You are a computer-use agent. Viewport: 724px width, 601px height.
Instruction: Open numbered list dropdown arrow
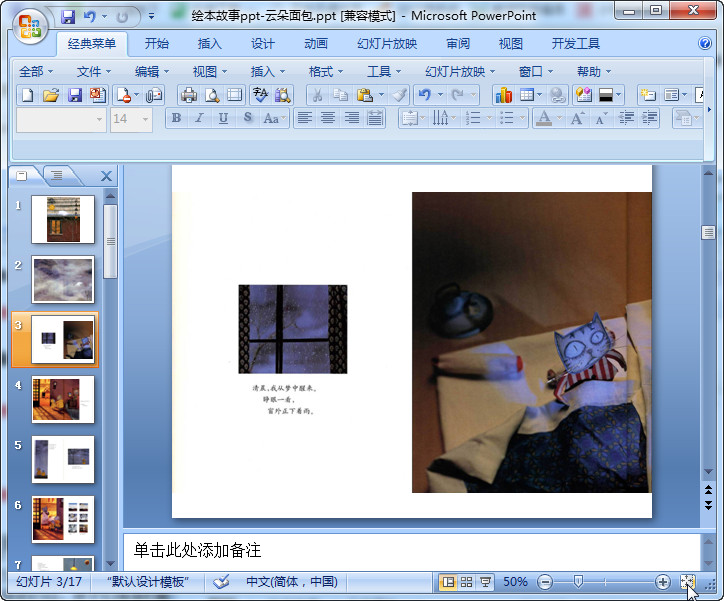[x=489, y=119]
